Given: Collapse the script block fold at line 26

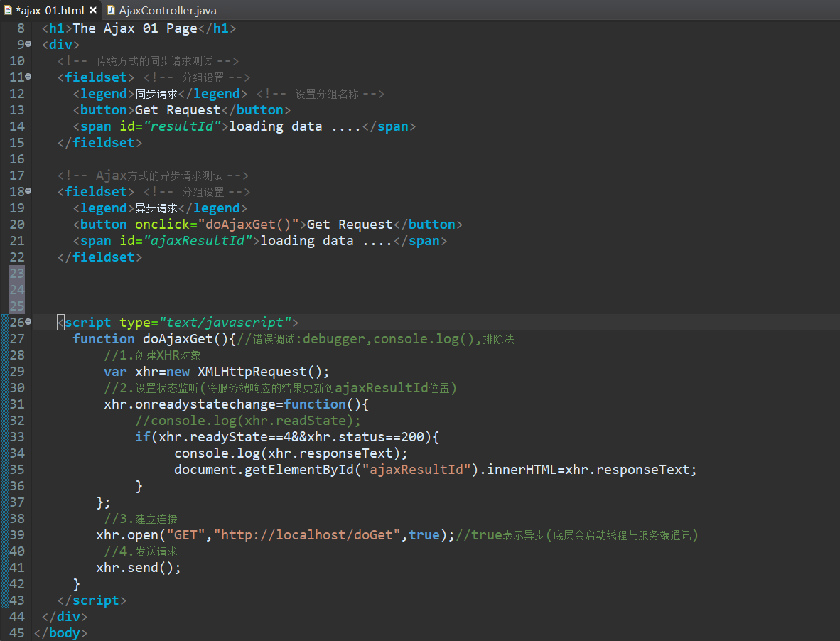Looking at the screenshot, I should (x=27, y=322).
